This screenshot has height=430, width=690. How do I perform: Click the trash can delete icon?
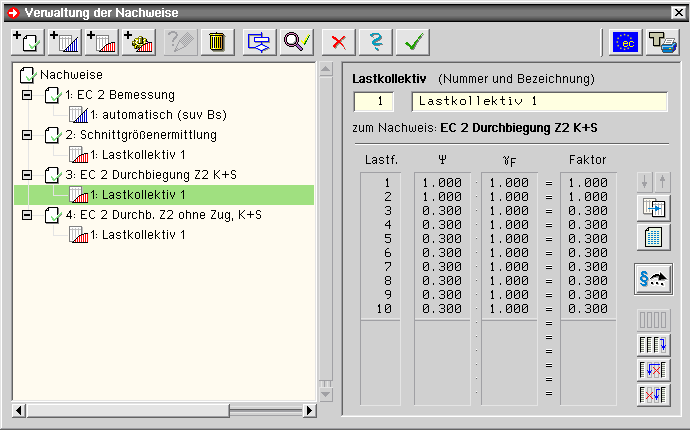[x=216, y=41]
